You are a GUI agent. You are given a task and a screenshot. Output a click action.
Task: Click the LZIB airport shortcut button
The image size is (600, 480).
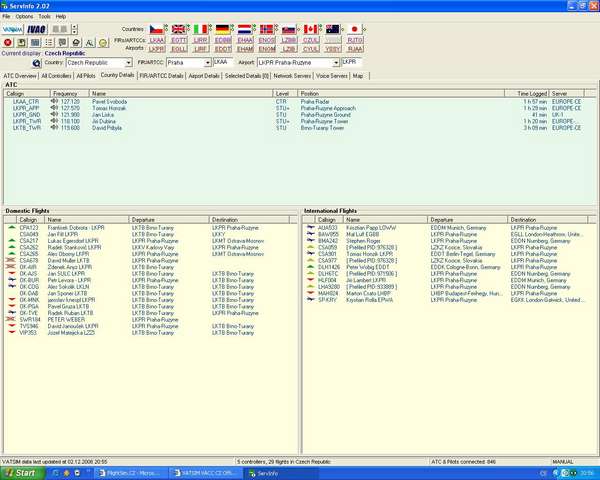pos(289,49)
